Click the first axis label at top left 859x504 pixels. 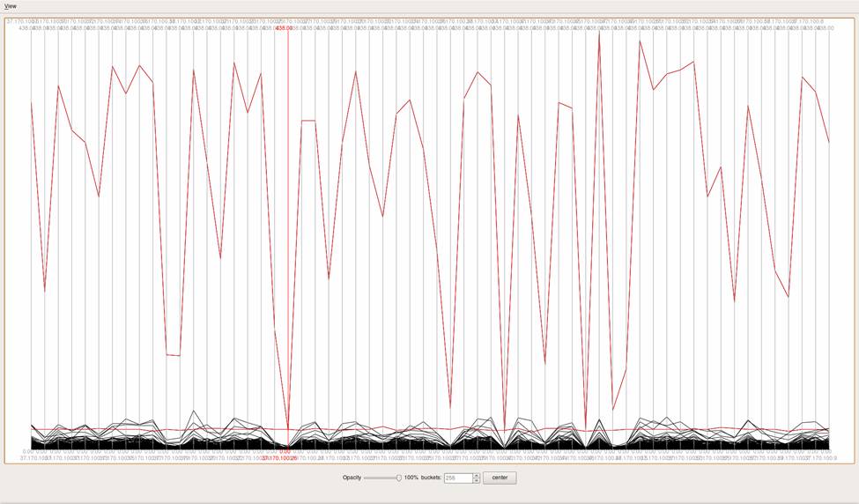coord(18,20)
